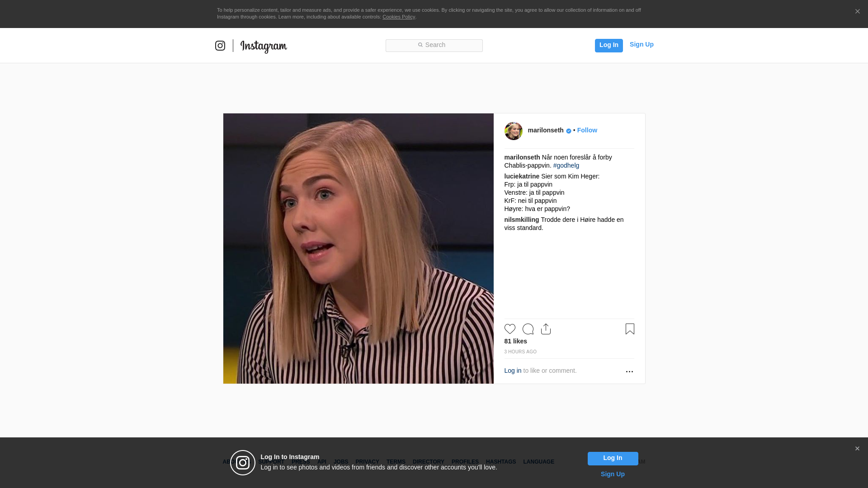Open the three-dot more options menu
The width and height of the screenshot is (868, 488).
[629, 371]
